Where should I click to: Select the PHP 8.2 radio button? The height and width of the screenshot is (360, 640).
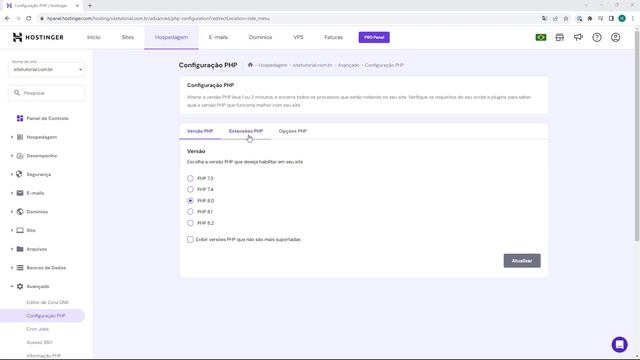click(190, 223)
